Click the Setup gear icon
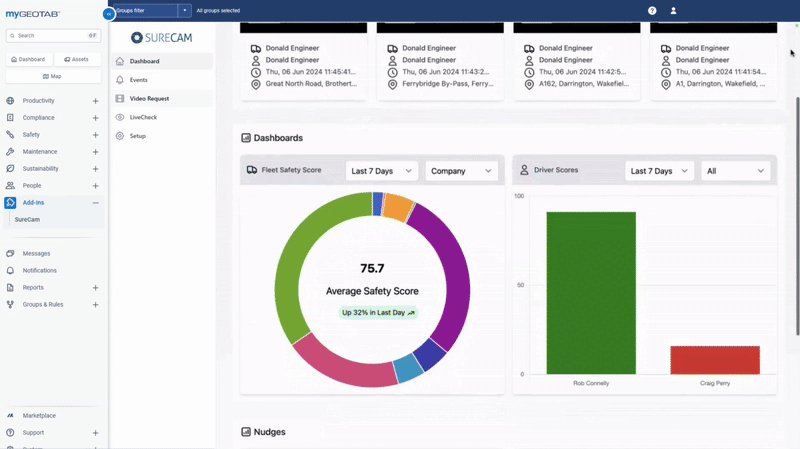800x449 pixels. [x=120, y=136]
